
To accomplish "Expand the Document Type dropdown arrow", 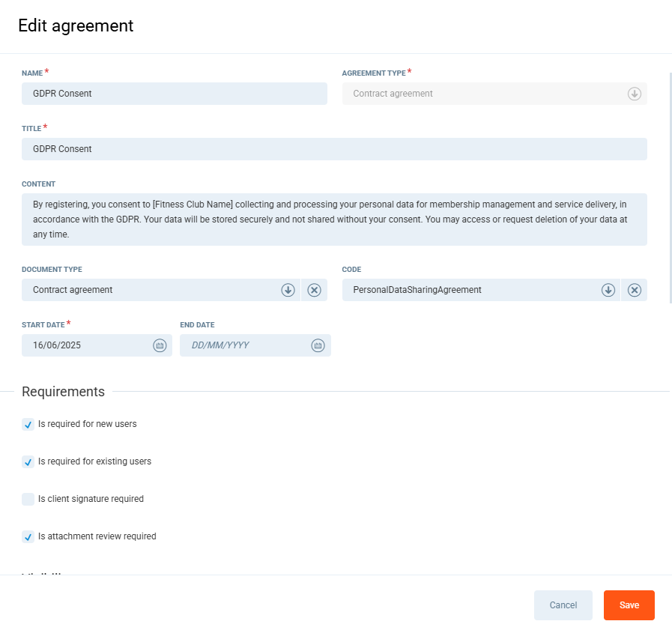I will pos(288,290).
